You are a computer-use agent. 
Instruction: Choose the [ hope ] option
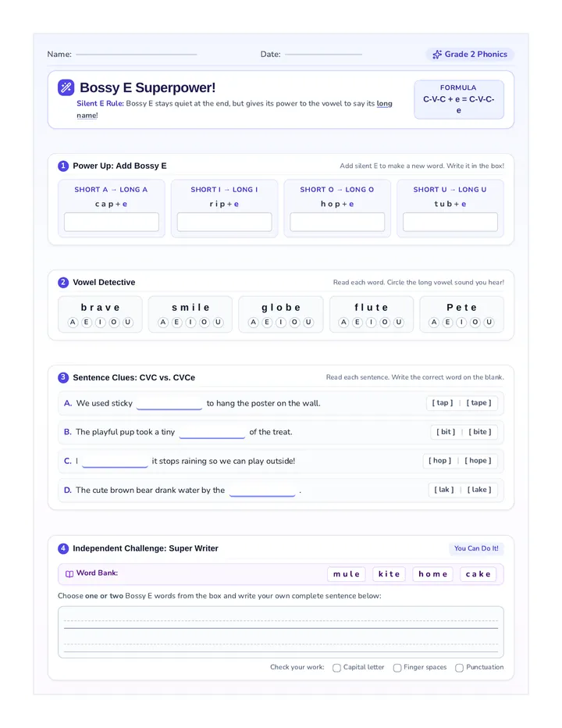pyautogui.click(x=478, y=461)
